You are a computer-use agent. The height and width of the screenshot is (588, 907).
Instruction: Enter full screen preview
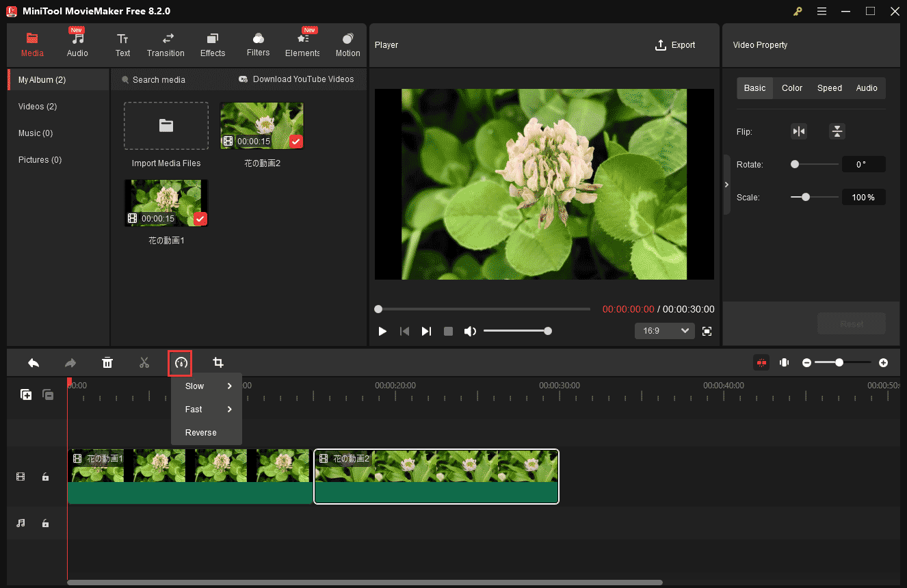707,331
